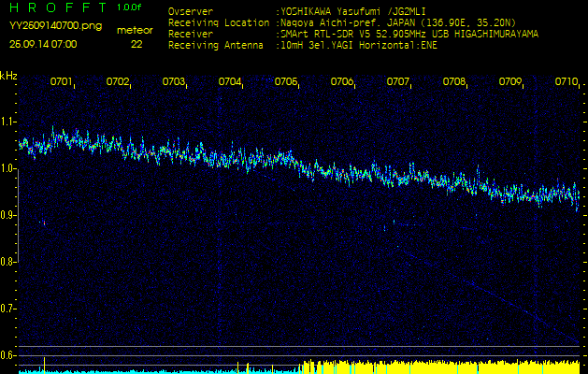Click the 0.8 frequency axis label

pos(8,262)
